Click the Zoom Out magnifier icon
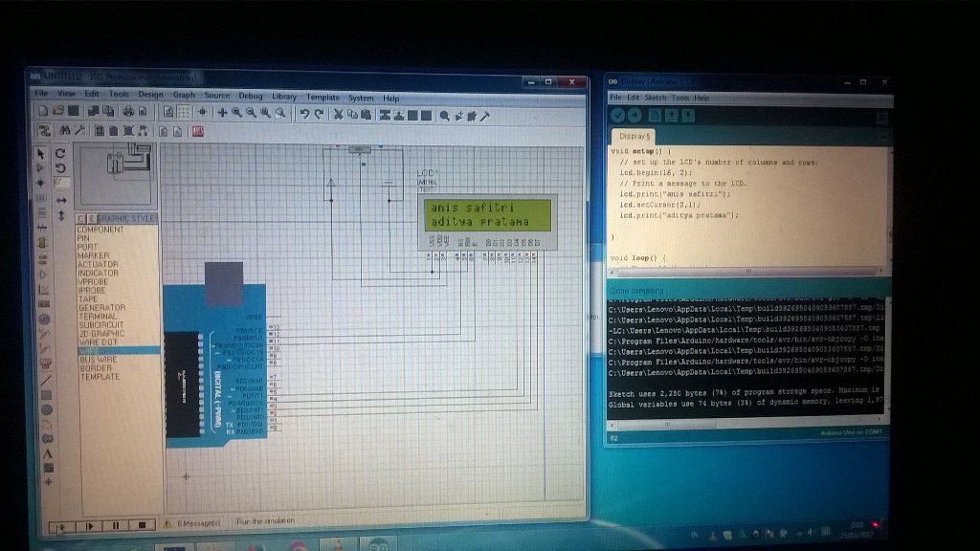 pyautogui.click(x=252, y=113)
